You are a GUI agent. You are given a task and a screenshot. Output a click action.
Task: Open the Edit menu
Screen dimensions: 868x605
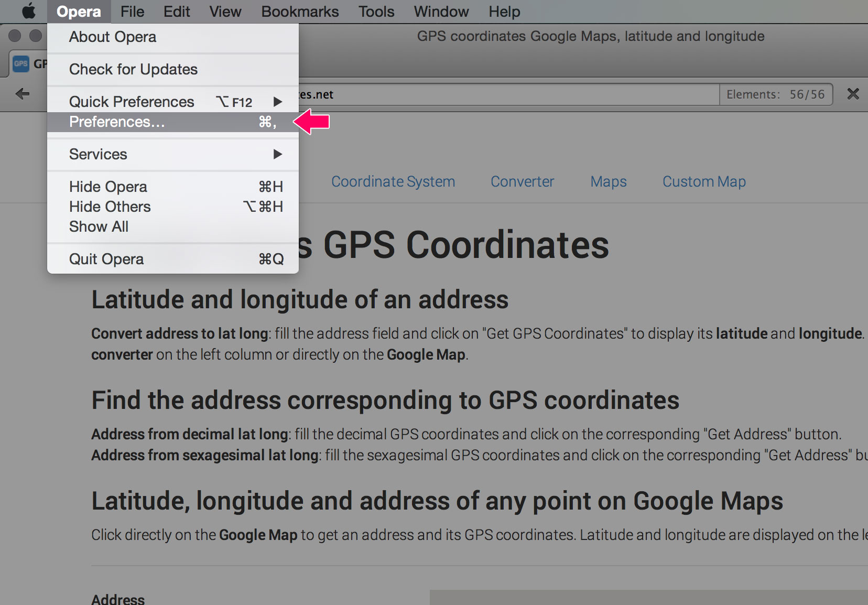click(177, 12)
